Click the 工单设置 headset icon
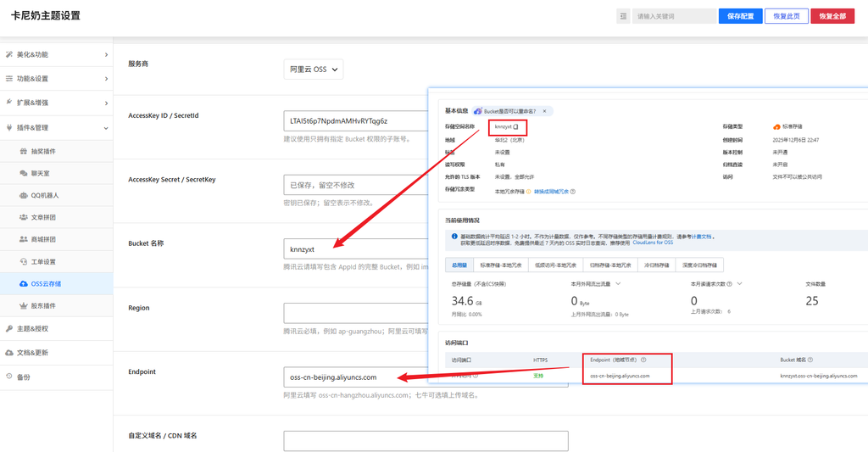 pyautogui.click(x=23, y=261)
